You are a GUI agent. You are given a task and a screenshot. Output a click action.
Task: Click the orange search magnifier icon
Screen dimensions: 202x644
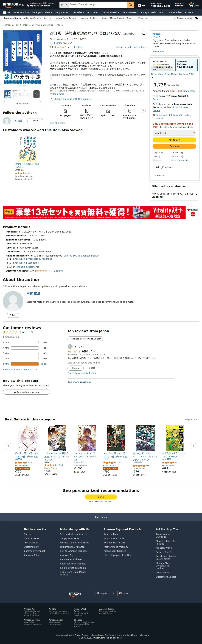coord(130,5)
